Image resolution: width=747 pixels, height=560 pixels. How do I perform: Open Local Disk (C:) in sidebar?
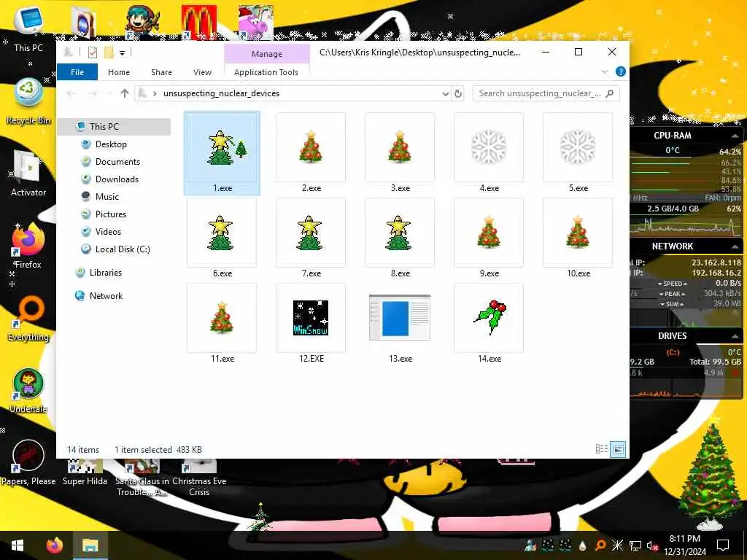pos(123,249)
